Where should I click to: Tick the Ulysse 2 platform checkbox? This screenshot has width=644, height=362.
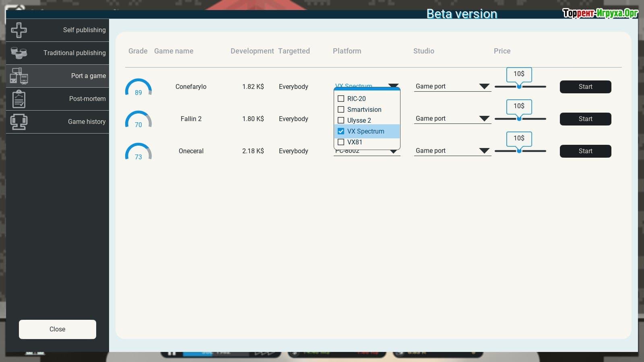(341, 120)
